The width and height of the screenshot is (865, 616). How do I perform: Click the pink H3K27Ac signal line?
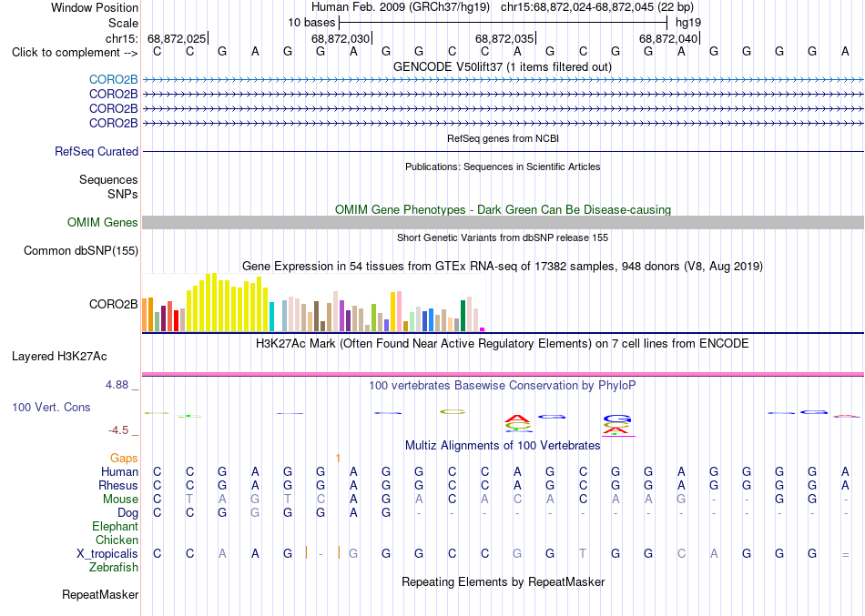point(503,375)
